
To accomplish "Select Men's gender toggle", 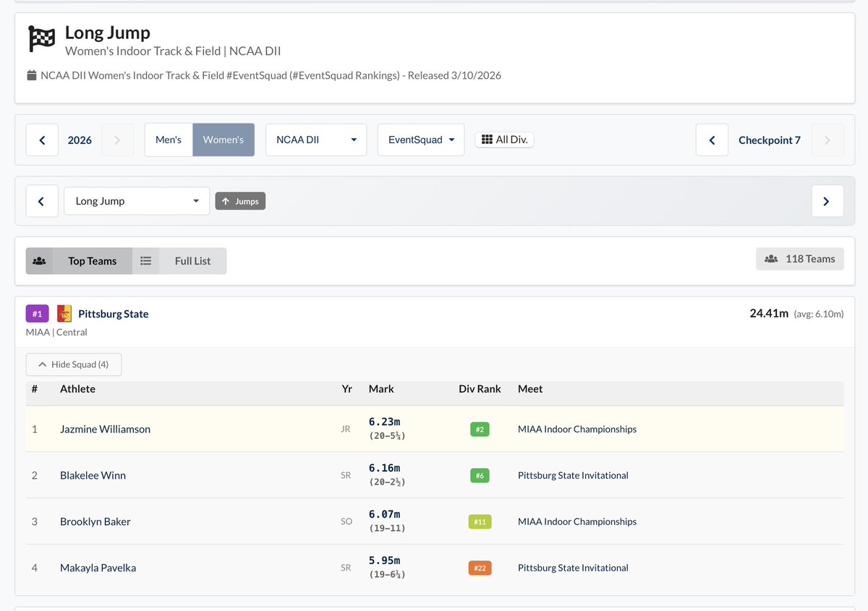I will click(x=169, y=140).
